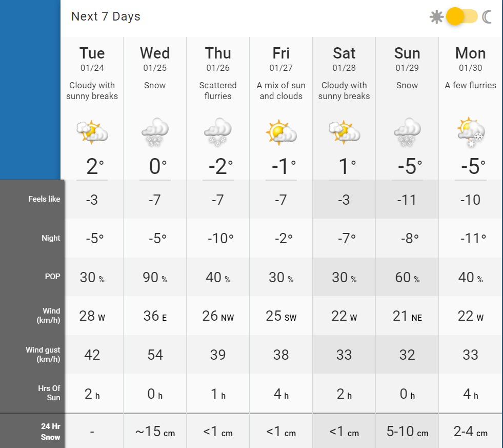Click the sun icon beside the toggle
Image resolution: width=503 pixels, height=448 pixels.
point(436,17)
